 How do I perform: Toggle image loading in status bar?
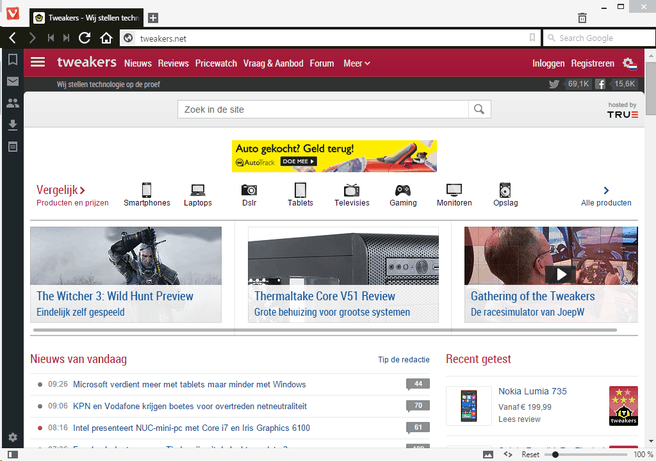[x=488, y=455]
